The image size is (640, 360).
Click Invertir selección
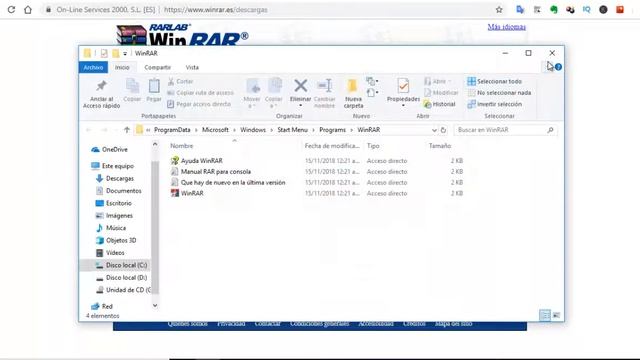pos(495,104)
